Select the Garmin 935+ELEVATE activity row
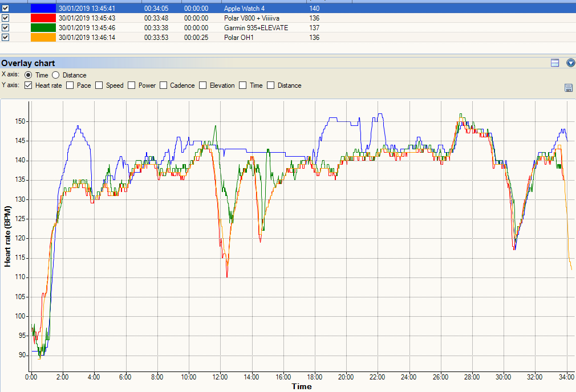This screenshot has height=392, width=576. tap(255, 28)
